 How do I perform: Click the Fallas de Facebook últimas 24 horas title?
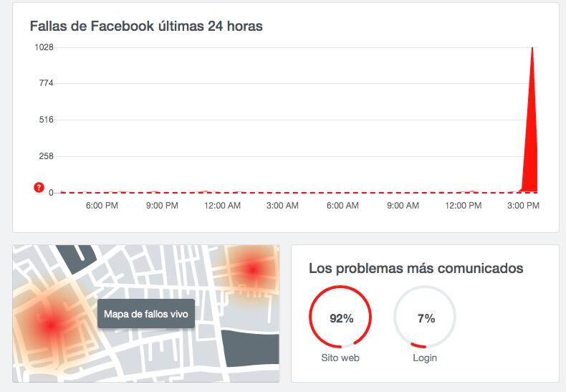146,27
